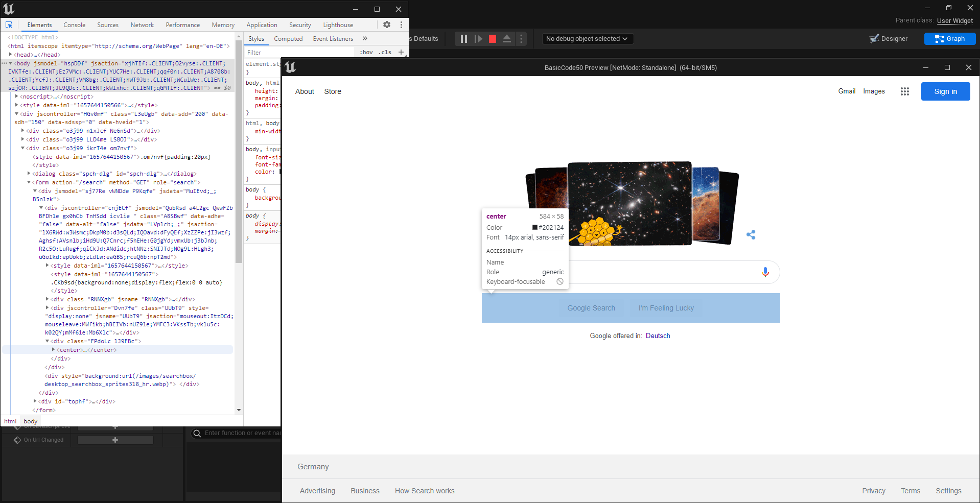Viewport: 980px width, 503px height.
Task: Open User Widget parent class link
Action: 954,20
